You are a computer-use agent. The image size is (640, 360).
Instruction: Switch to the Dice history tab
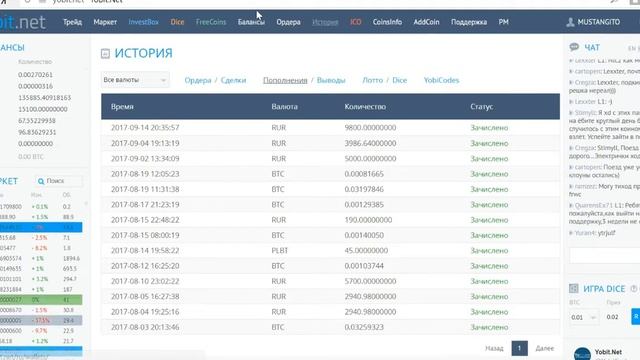(x=400, y=80)
